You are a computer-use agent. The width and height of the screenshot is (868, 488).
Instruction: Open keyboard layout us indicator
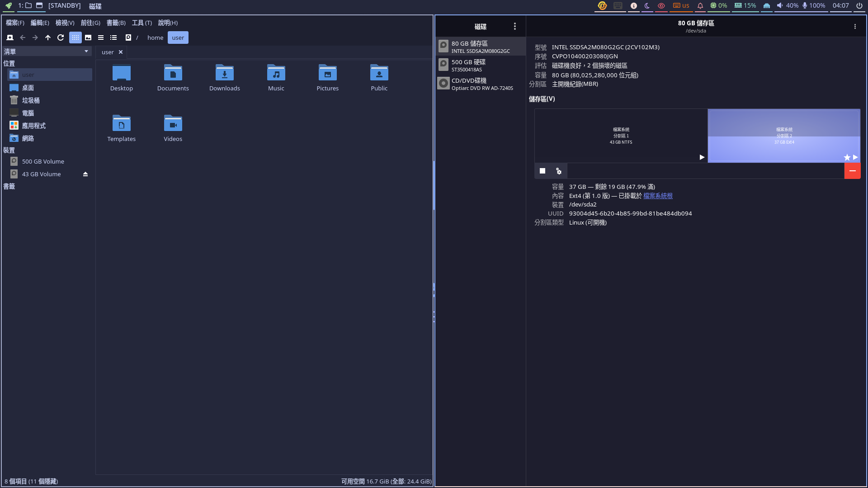click(x=681, y=6)
